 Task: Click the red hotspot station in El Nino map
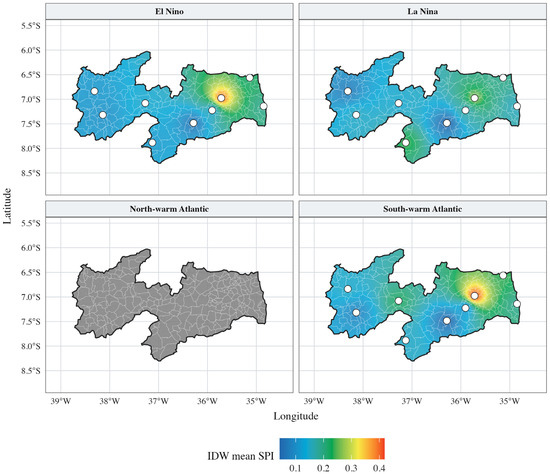click(x=221, y=98)
